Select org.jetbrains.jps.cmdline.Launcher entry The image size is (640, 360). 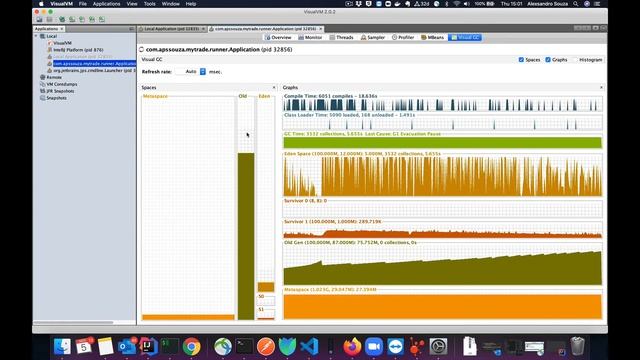pos(94,71)
